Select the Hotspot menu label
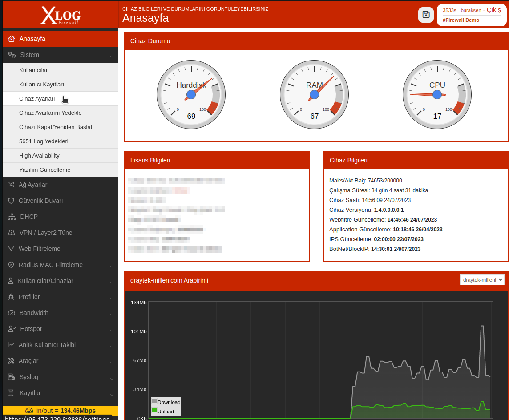509x420 pixels. 31,329
